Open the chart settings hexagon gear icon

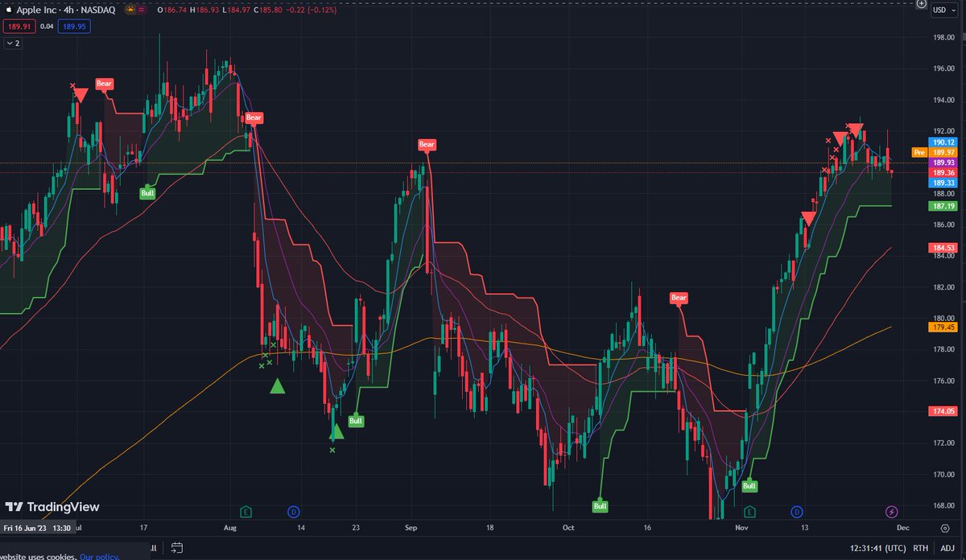click(944, 528)
